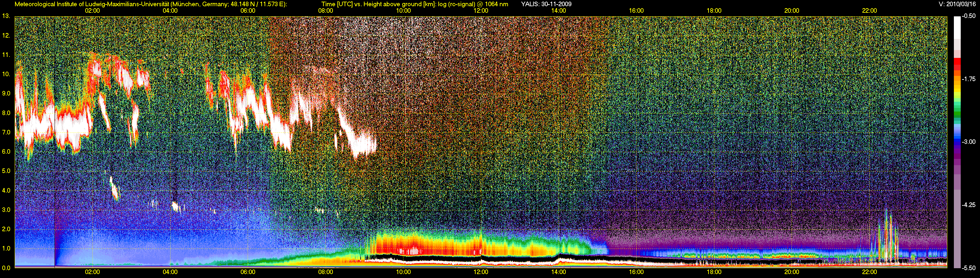Viewport: 980px width, 278px height.
Task: Click the 12:00 label on the bottom time axis
Action: [x=481, y=272]
